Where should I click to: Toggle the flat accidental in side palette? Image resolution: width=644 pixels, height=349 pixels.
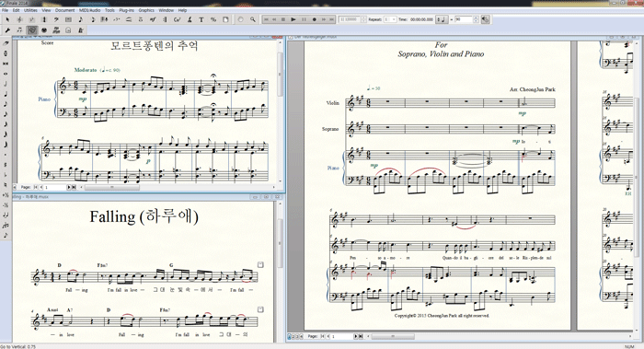(x=6, y=174)
